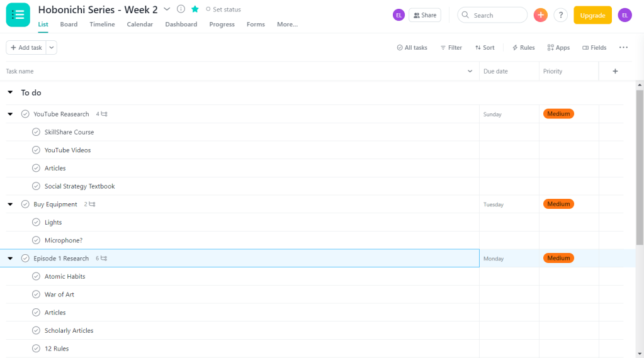The image size is (644, 358).
Task: Add a new column with plus icon
Action: click(615, 72)
